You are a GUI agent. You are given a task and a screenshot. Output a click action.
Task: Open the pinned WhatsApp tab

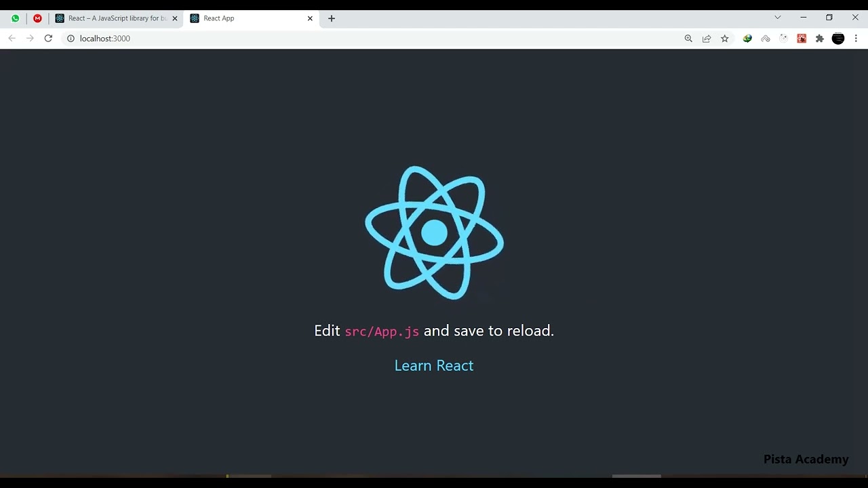[16, 18]
